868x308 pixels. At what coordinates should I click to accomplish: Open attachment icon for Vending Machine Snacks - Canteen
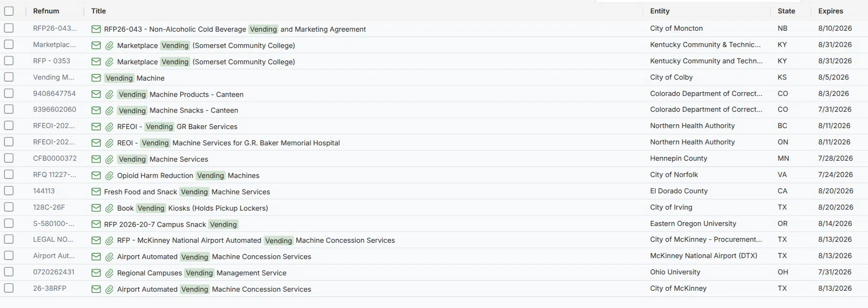109,111
